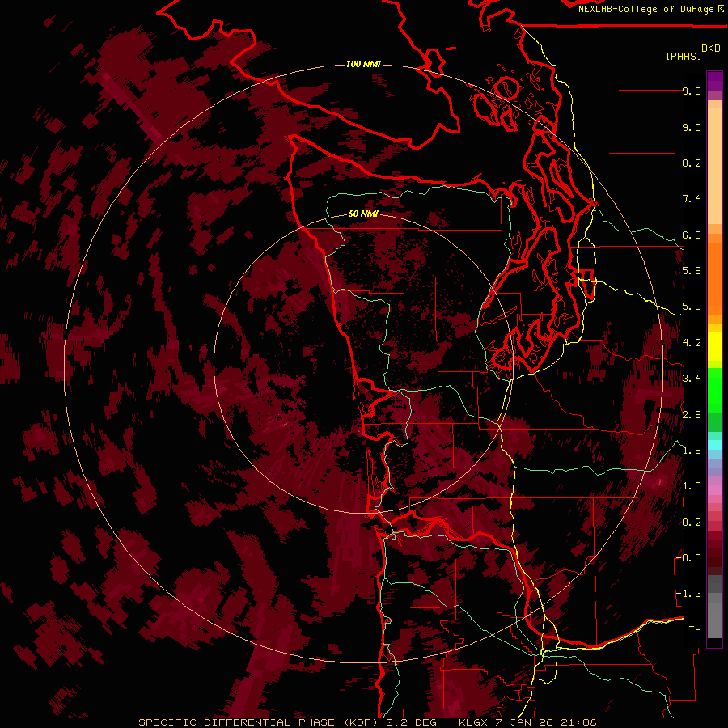Click the 5.0 scale value

(692, 307)
